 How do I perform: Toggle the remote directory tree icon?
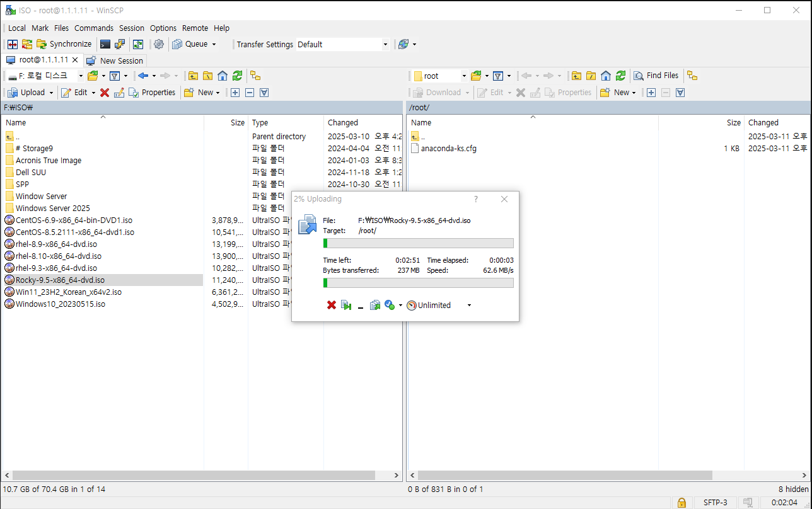click(692, 76)
